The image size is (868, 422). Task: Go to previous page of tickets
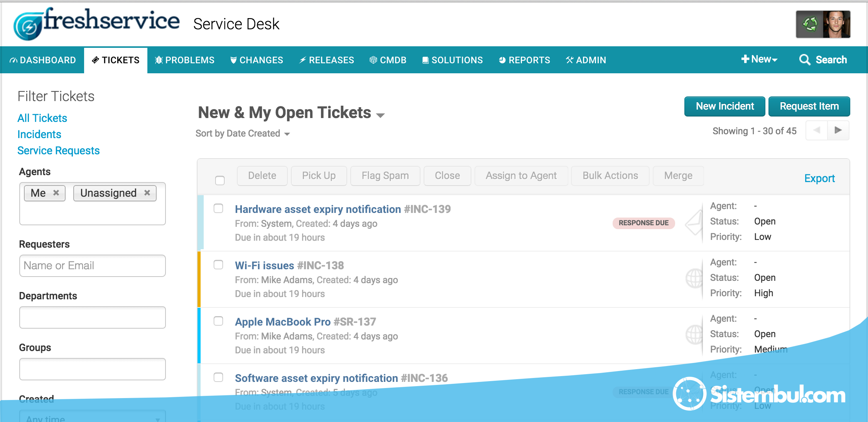tap(816, 130)
